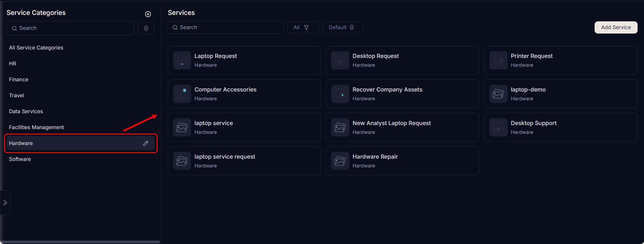Click the Laptop Request service icon
Screen dimensions: 644x244
click(x=182, y=60)
